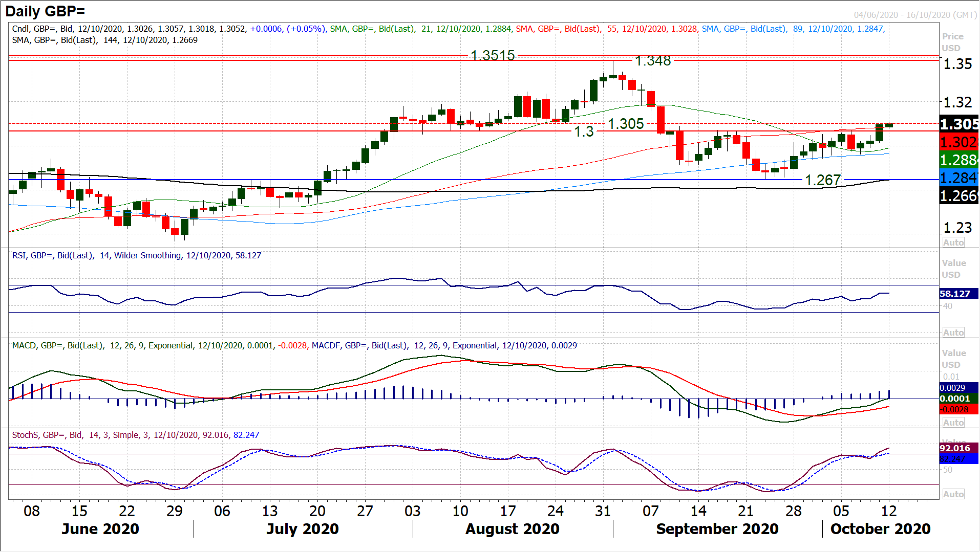Screen dimensions: 980x552
Task: Open the MACD indicator legend text
Action: [294, 345]
